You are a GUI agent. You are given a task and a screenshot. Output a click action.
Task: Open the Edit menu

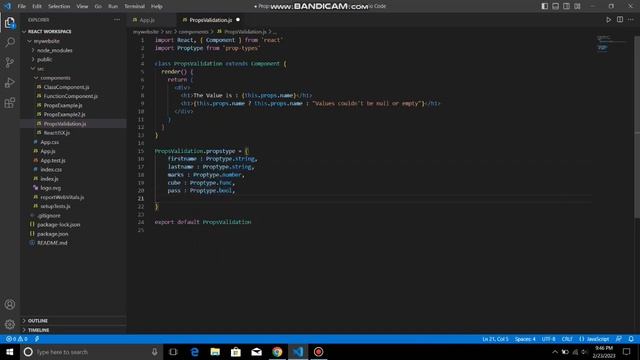tap(37, 6)
